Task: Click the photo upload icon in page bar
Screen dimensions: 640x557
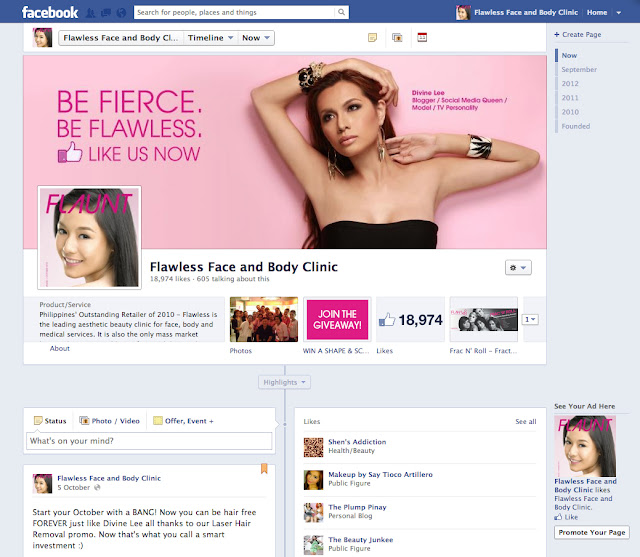Action: pos(397,38)
